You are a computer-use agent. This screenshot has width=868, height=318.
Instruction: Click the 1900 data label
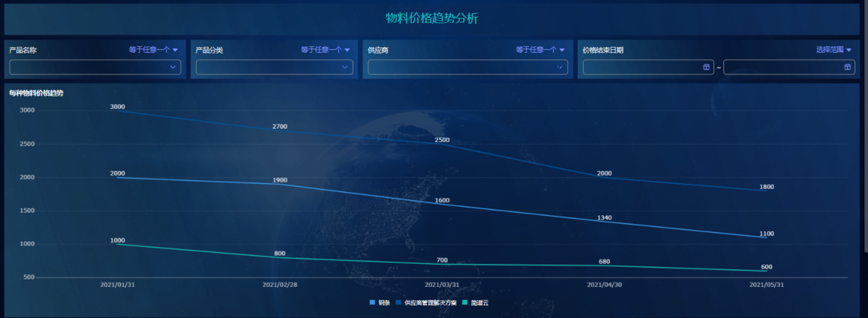(280, 180)
